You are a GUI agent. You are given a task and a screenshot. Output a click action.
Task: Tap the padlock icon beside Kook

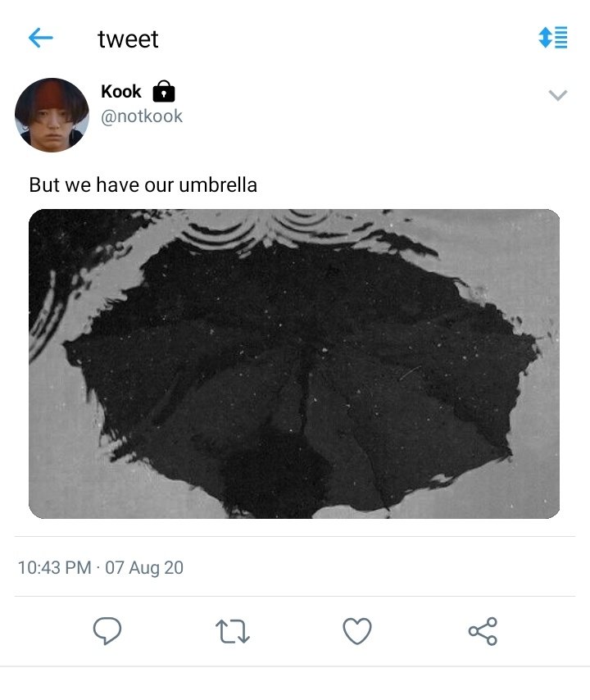pos(164,92)
